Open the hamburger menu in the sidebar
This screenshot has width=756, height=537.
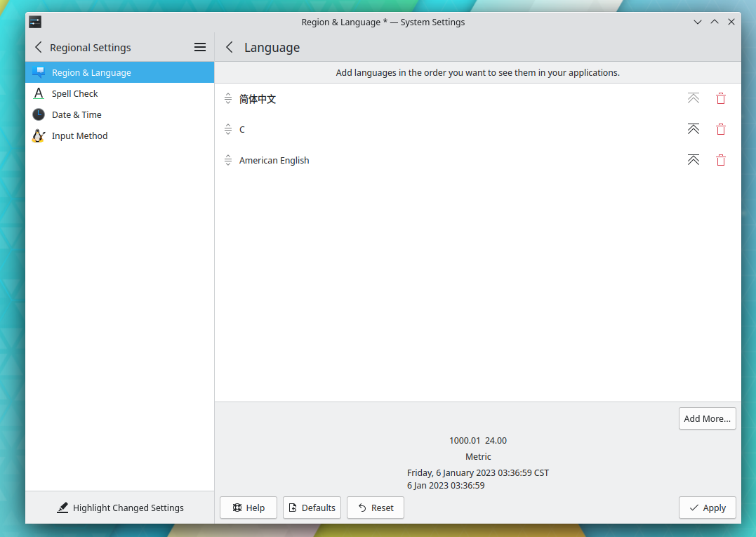pyautogui.click(x=200, y=47)
